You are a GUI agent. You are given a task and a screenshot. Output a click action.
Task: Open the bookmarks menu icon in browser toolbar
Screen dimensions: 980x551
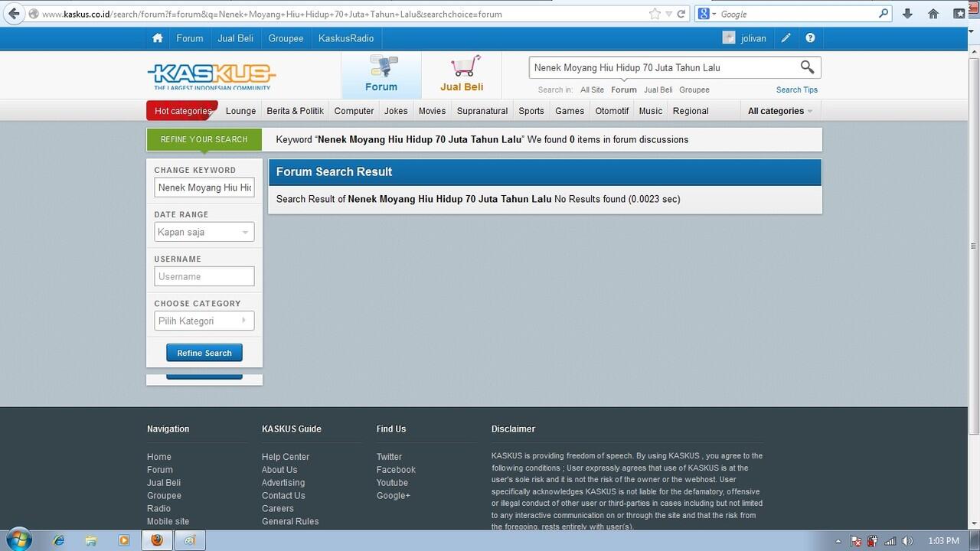point(959,14)
